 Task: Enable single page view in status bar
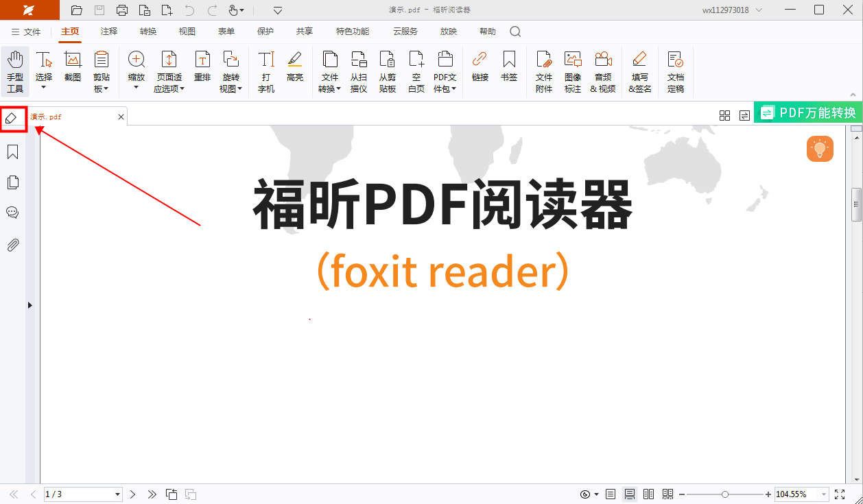611,494
